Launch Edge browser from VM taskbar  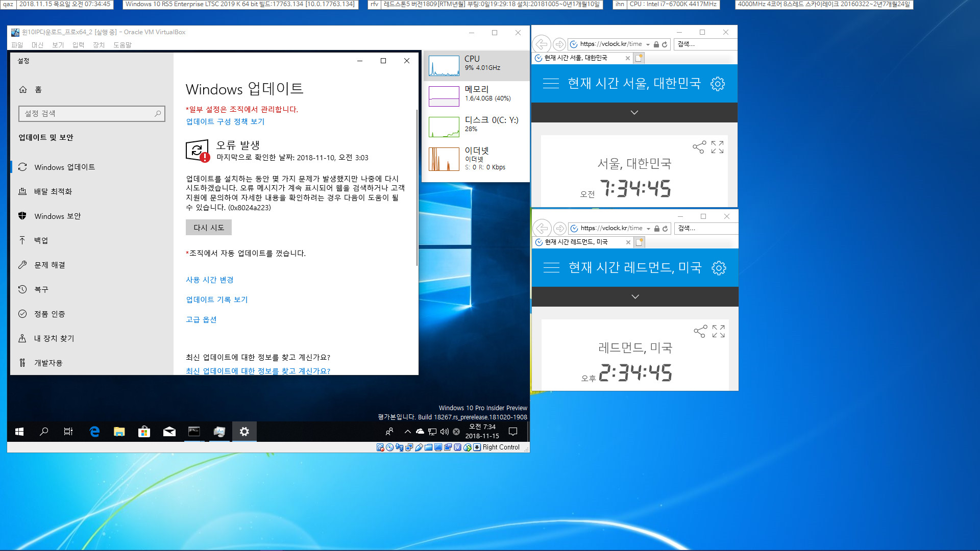pos(94,432)
